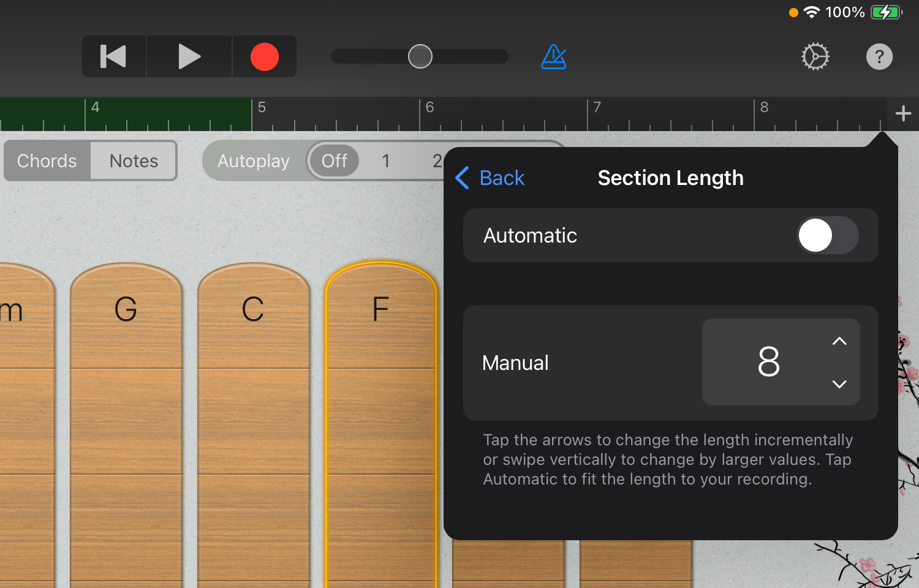Set Autoplay to Off
Viewport: 919px width, 588px height.
click(x=335, y=160)
